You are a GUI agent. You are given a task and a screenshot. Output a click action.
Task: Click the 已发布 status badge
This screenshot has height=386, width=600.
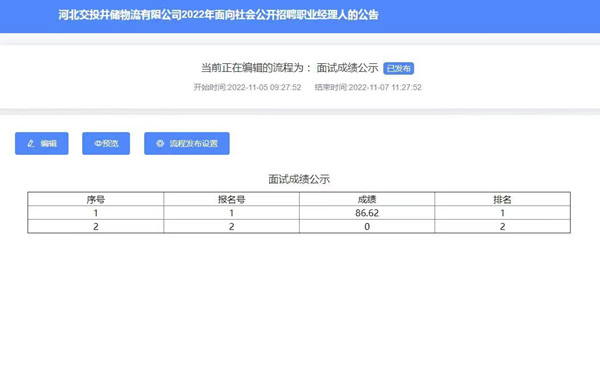[398, 68]
